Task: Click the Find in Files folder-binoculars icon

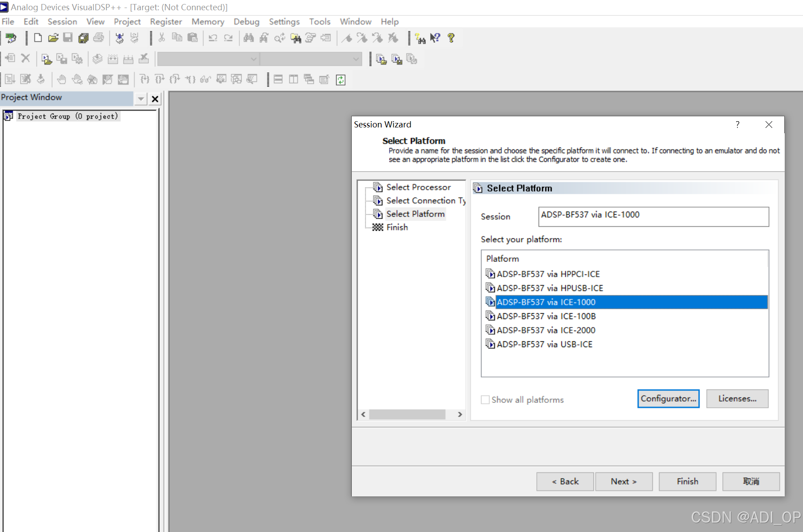Action: 295,38
